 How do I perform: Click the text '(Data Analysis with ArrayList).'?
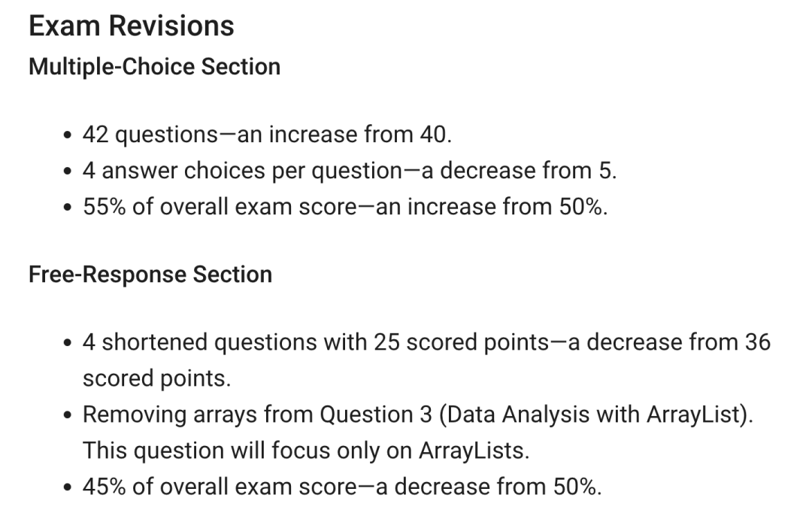click(596, 415)
